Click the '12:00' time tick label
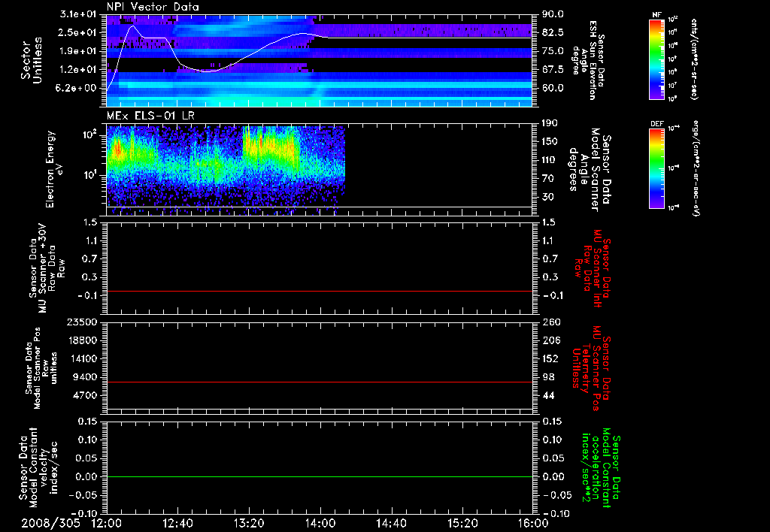Image resolution: width=770 pixels, height=532 pixels. [107, 523]
